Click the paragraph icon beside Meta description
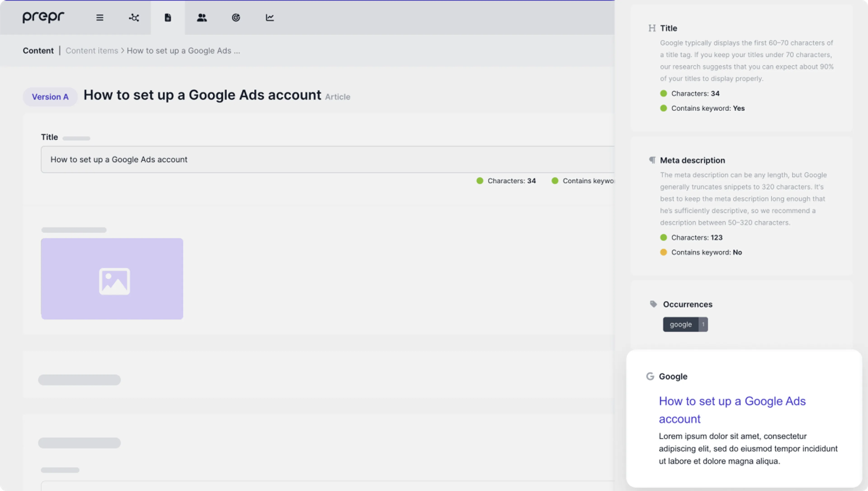The width and height of the screenshot is (868, 491). tap(652, 160)
